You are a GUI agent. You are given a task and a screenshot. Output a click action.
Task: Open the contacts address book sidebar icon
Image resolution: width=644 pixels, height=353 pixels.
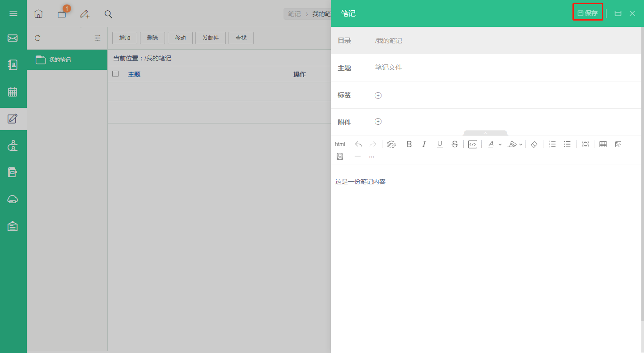coord(13,65)
